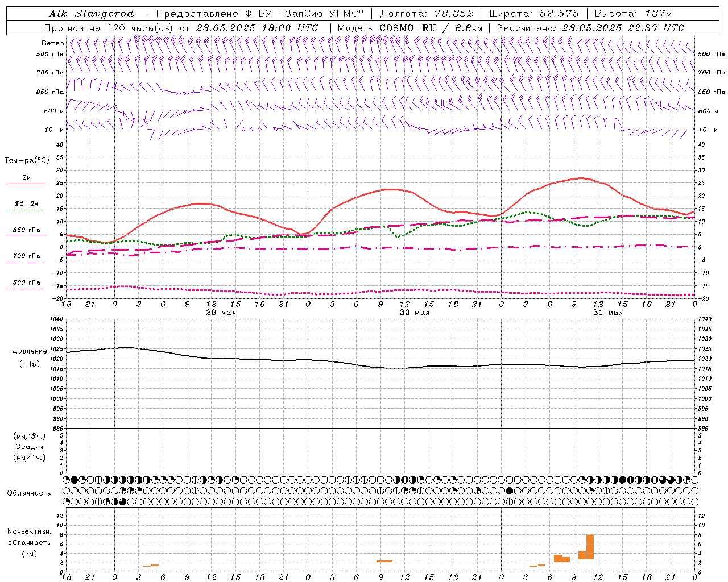Viewport: 728px width, 582px height.
Task: Click the (мм/1ч.) precipitation unit label
Action: coord(30,458)
